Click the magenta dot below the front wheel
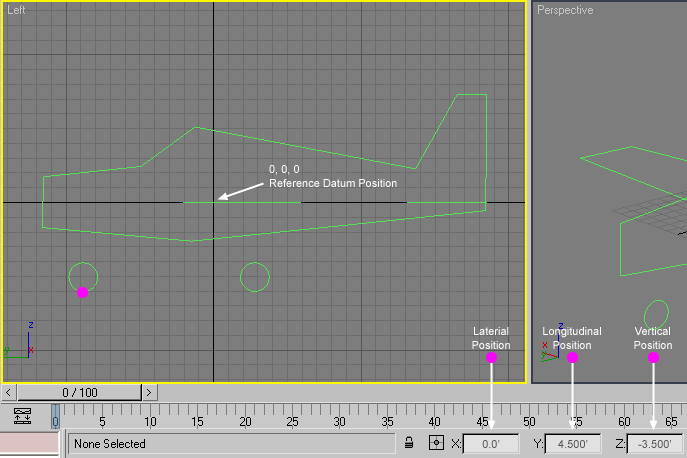This screenshot has height=458, width=687. point(83,292)
